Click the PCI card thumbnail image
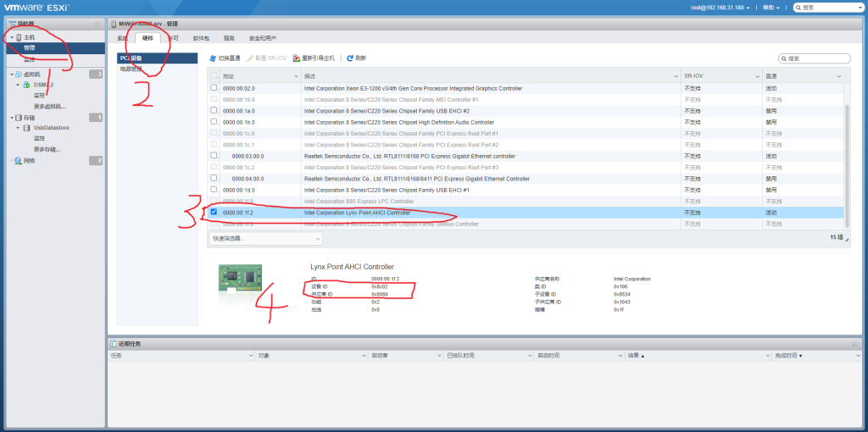Screen dimensions: 868x432 point(240,280)
